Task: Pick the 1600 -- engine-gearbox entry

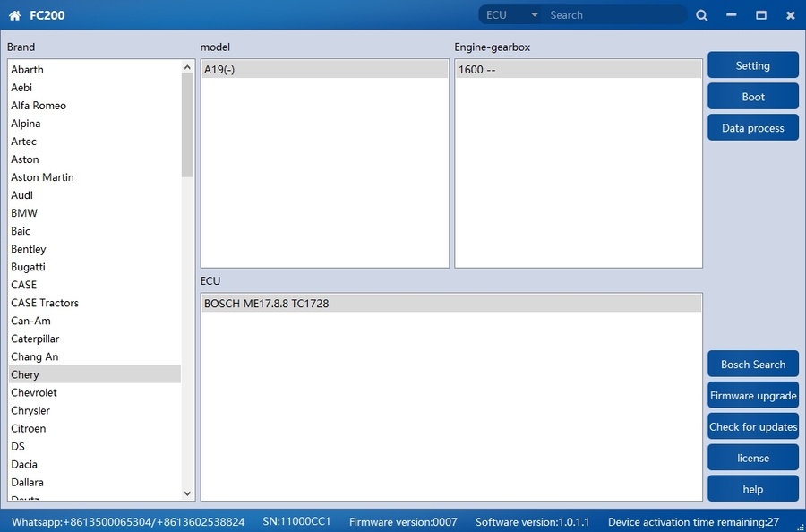Action: tap(477, 70)
